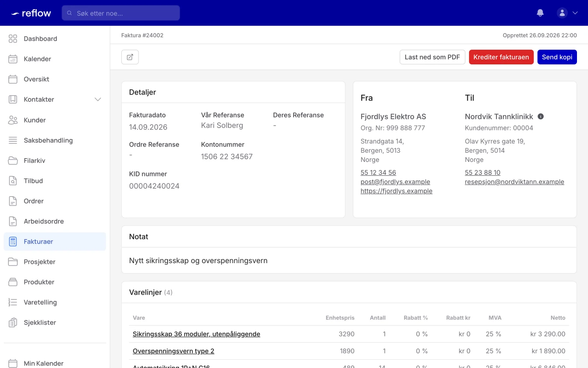Click the Sjekklister clipboard icon
The width and height of the screenshot is (588, 368).
click(13, 322)
